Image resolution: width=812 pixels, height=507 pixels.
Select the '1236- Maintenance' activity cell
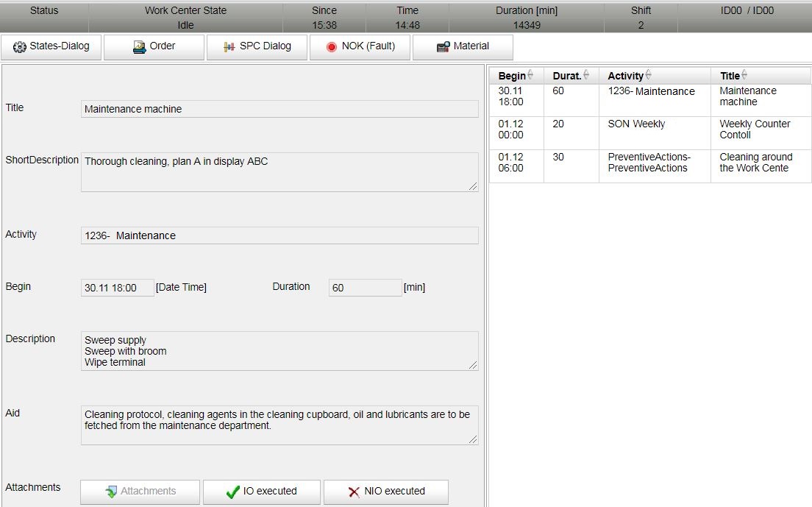(x=655, y=100)
